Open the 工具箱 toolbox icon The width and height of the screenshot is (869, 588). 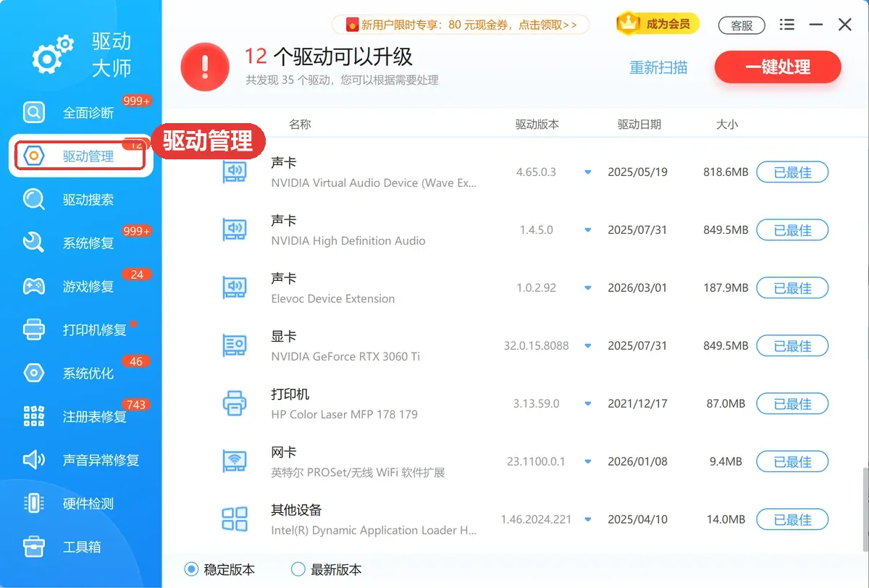point(34,547)
